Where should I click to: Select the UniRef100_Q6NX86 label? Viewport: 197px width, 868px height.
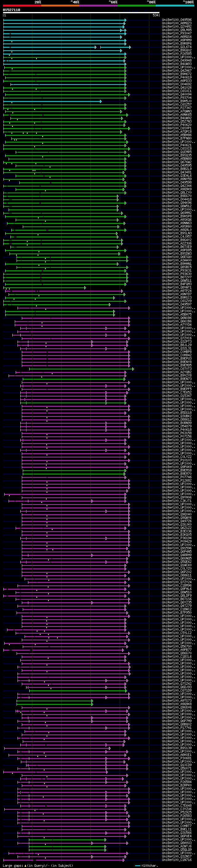tap(177, 318)
